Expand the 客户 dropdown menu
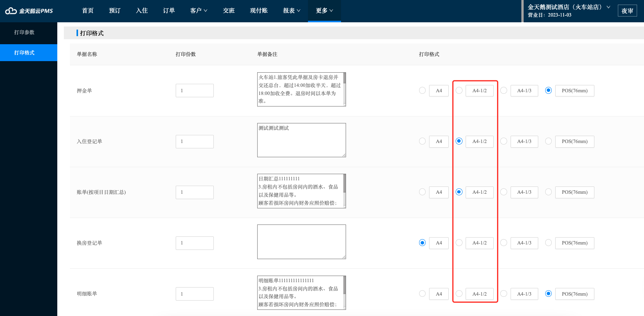644x316 pixels. pyautogui.click(x=199, y=11)
